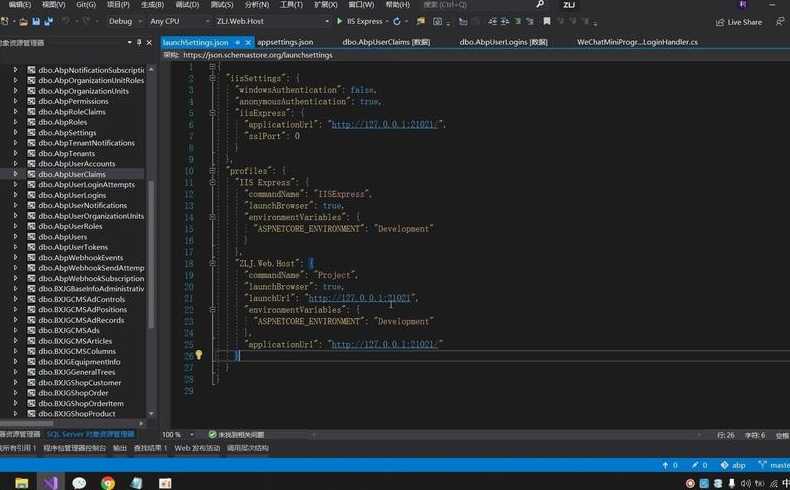Open the 视图(V) menu
Image resolution: width=790 pixels, height=490 pixels.
pyautogui.click(x=53, y=5)
